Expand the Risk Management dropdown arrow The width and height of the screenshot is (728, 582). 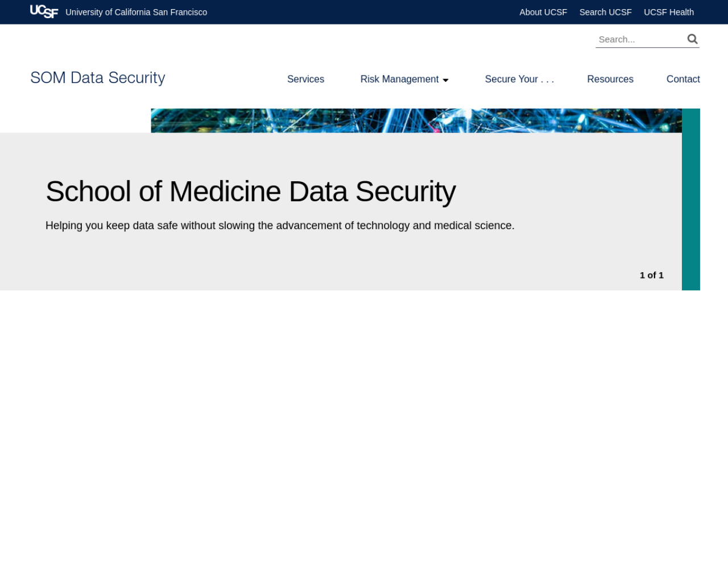pyautogui.click(x=445, y=80)
